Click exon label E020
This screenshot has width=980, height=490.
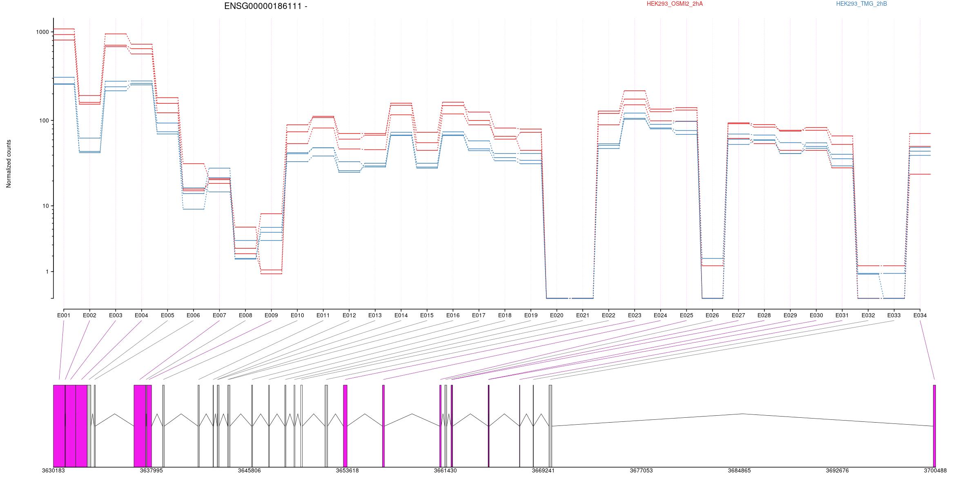point(557,315)
